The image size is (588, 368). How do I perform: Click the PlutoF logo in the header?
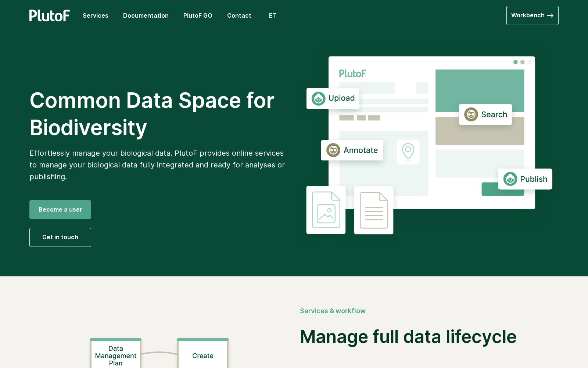[x=50, y=15]
